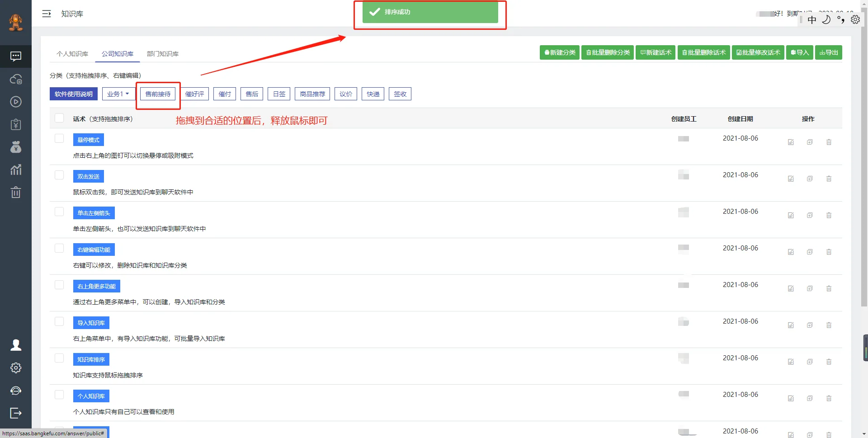Open the chat message sidebar icon

[x=16, y=57]
